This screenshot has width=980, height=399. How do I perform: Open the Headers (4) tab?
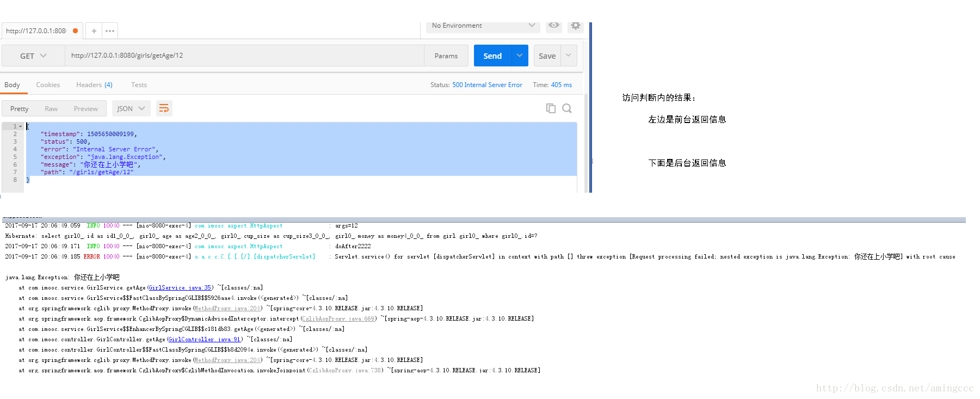point(94,85)
